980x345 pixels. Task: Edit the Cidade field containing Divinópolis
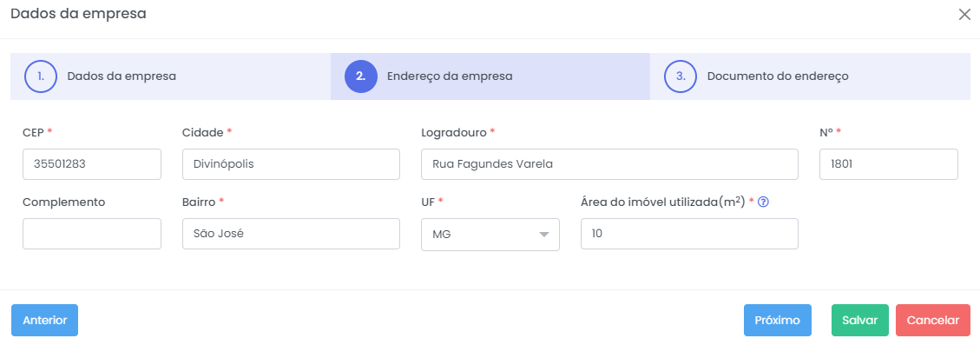(292, 164)
